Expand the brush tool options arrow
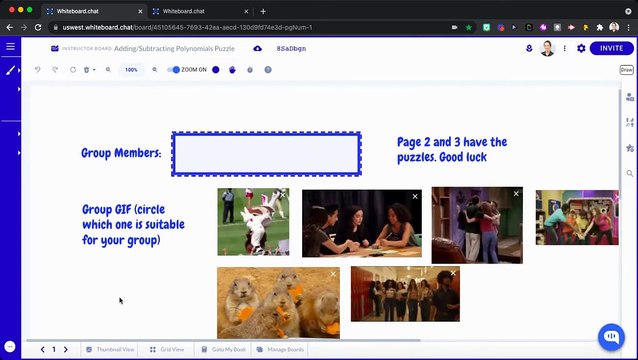 [19, 70]
